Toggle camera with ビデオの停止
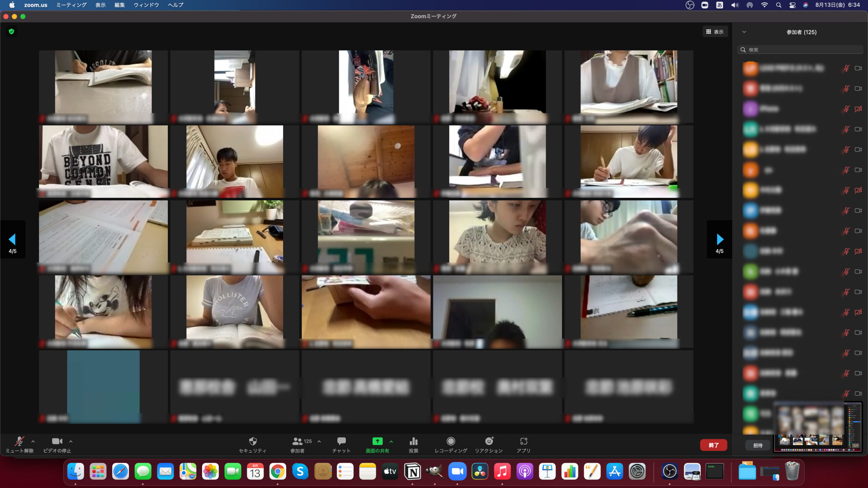This screenshot has height=488, width=868. pos(57,441)
